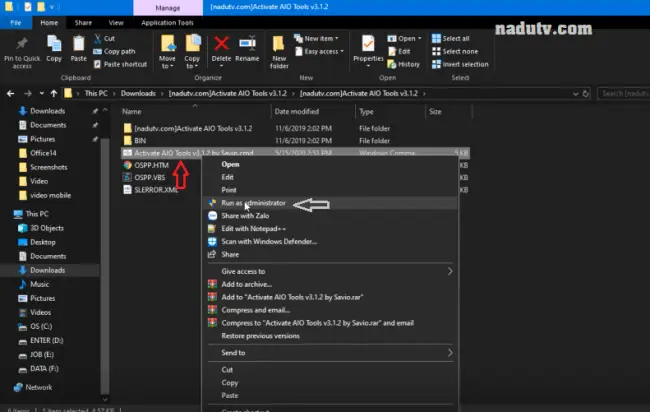Viewport: 650px width, 412px height.
Task: Choose Run as administrator
Action: [x=330, y=203]
